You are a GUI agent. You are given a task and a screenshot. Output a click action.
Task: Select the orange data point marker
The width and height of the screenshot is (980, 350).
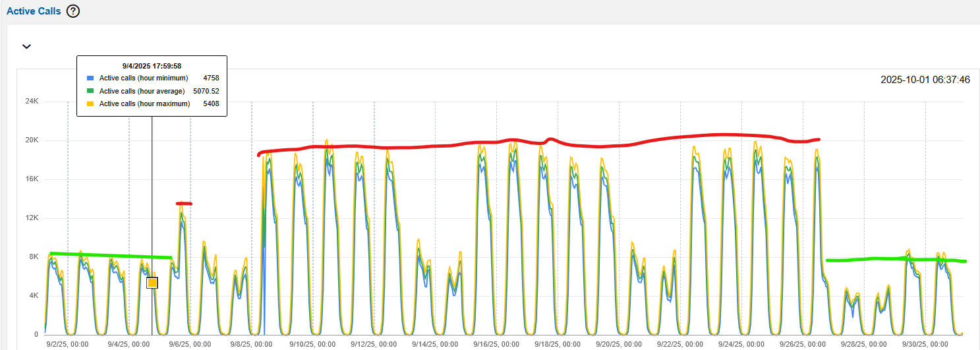pyautogui.click(x=152, y=283)
